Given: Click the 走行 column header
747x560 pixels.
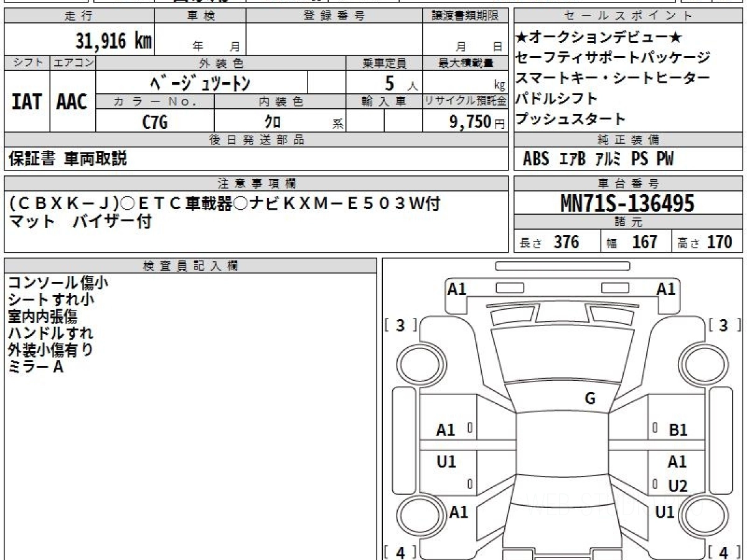Looking at the screenshot, I should (x=79, y=16).
